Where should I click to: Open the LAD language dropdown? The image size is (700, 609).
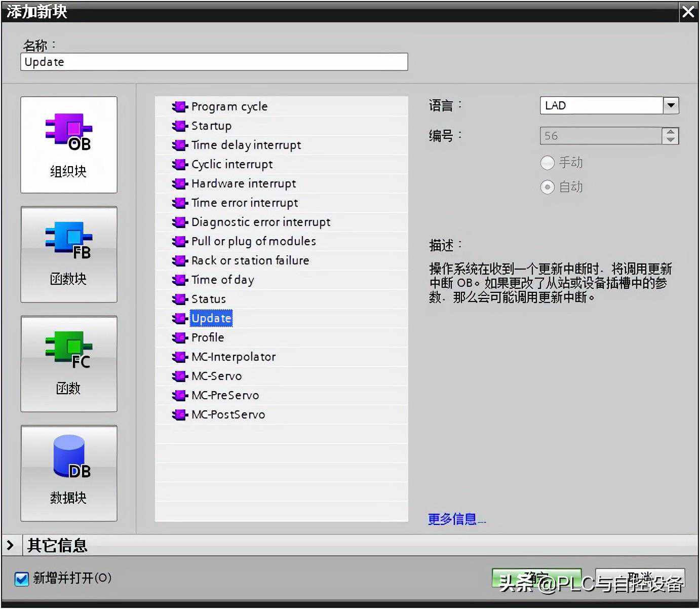(671, 105)
